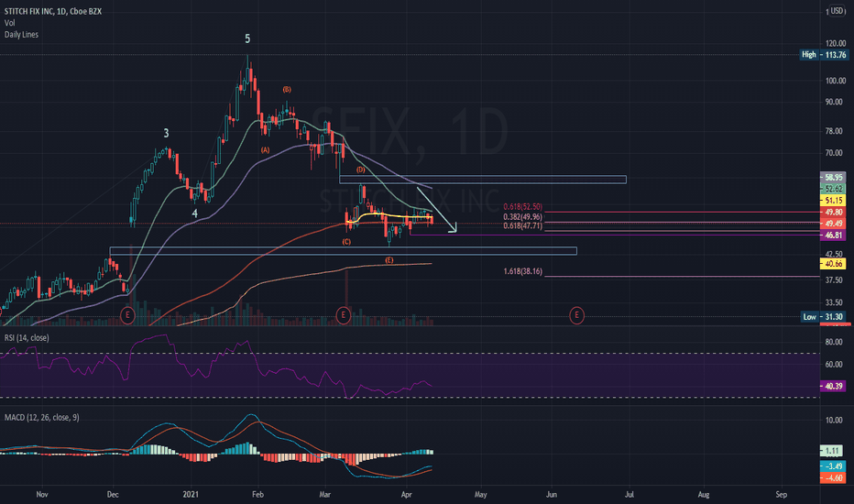854x504 pixels.
Task: Click the wave 5 label at peak
Action: 247,38
